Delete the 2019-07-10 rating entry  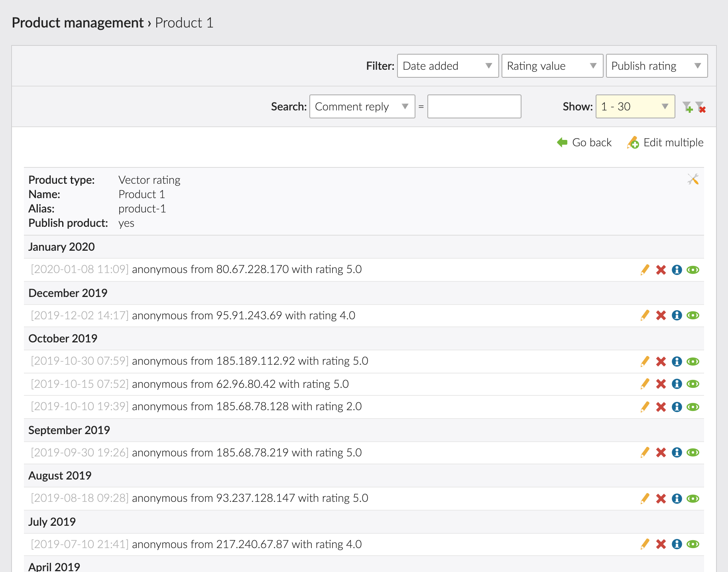661,544
